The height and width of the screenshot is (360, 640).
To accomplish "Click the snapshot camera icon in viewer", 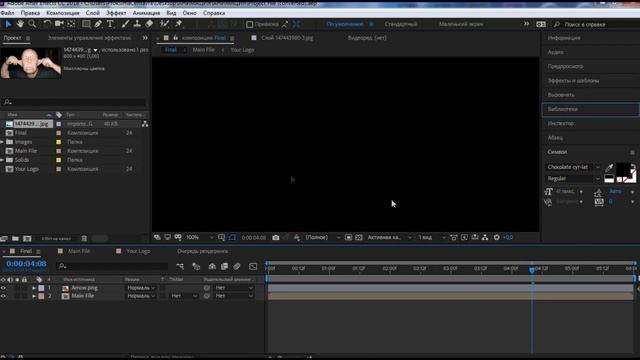I will point(276,237).
